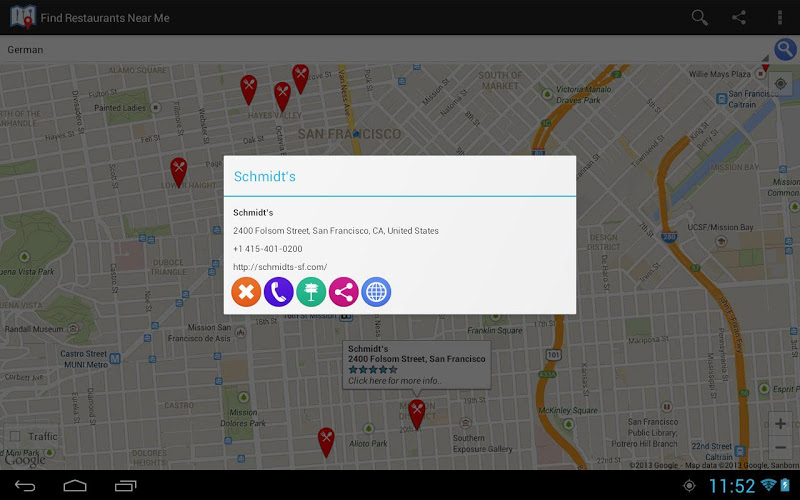Select the 2400 Folsom Street address line

tap(336, 231)
